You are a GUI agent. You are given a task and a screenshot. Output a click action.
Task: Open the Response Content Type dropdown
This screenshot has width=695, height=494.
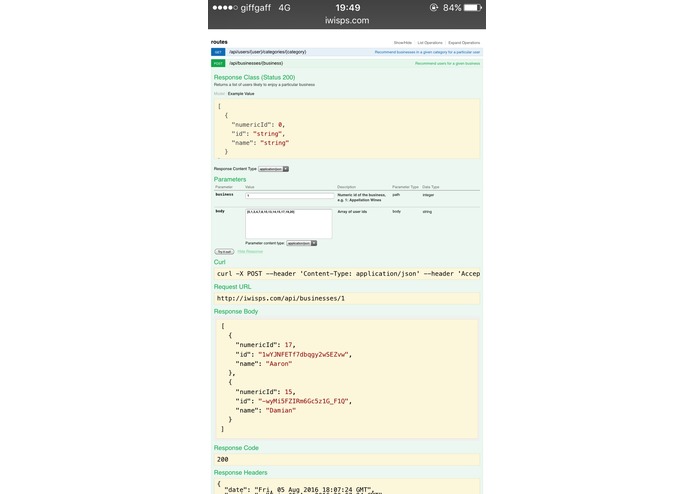tap(273, 169)
